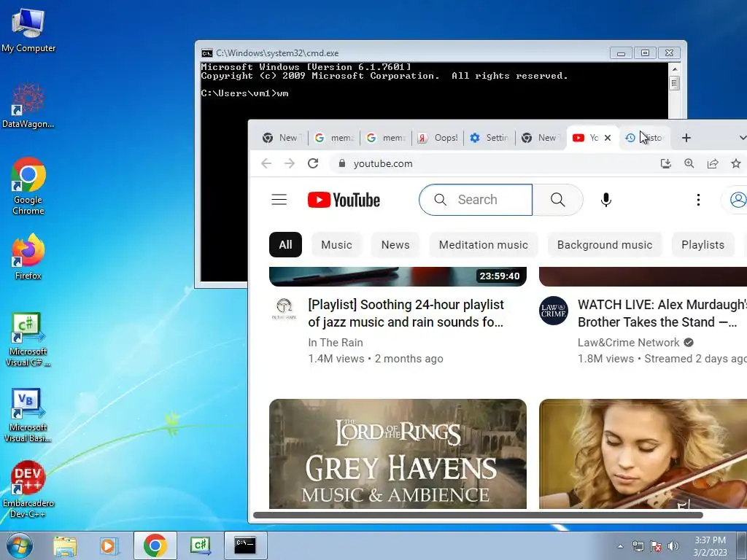Click Chrome's horizontal scrollbar

pyautogui.click(x=478, y=515)
